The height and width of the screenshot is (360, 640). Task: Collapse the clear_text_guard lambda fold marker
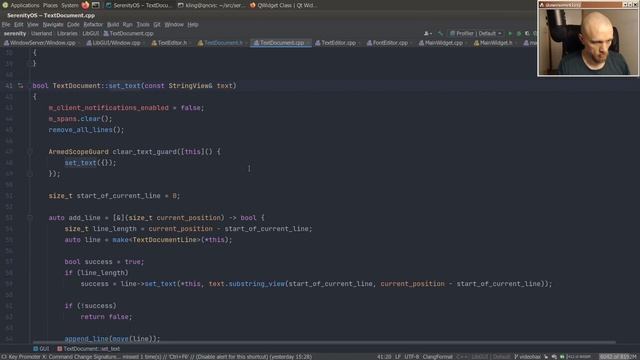(x=30, y=152)
